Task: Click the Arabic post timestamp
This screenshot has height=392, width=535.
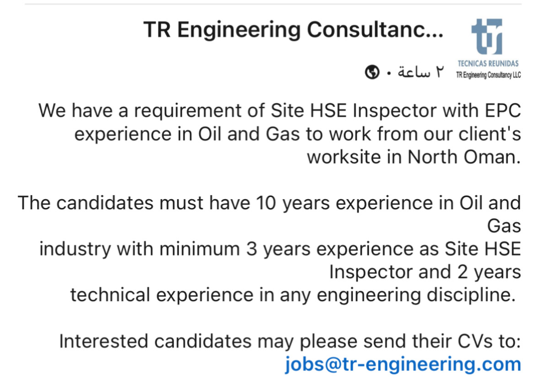Action: tap(420, 72)
